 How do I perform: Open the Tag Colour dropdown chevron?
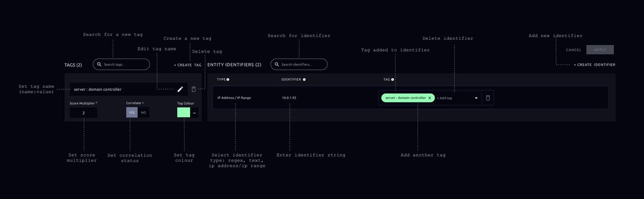point(194,113)
